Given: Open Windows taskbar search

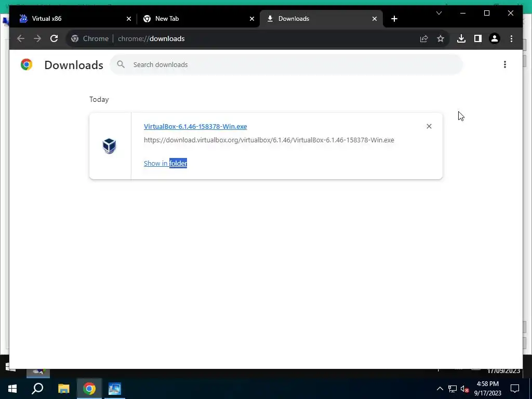Looking at the screenshot, I should [x=37, y=389].
